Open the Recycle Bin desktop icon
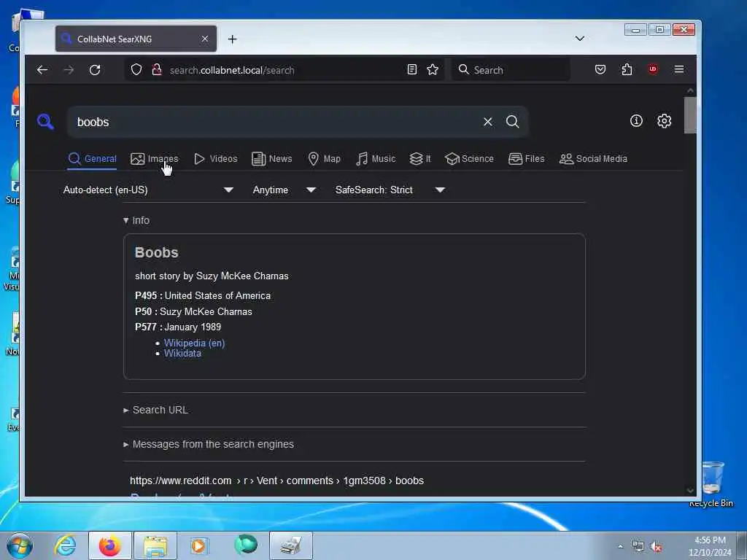 pos(711,484)
